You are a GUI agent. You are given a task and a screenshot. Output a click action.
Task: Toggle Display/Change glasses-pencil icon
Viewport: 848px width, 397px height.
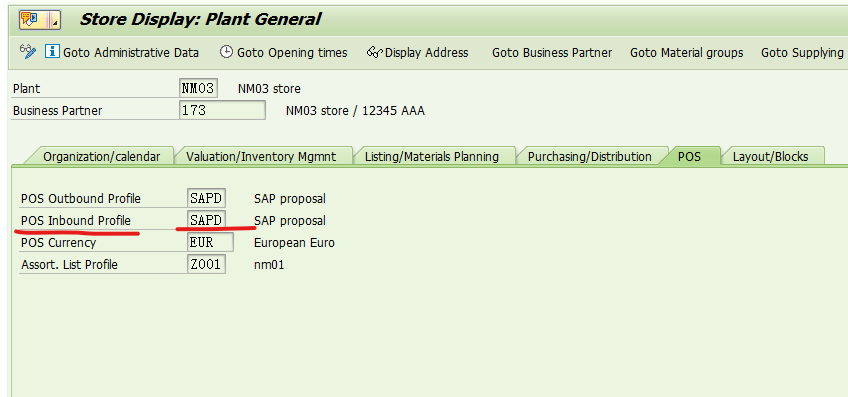[x=28, y=52]
